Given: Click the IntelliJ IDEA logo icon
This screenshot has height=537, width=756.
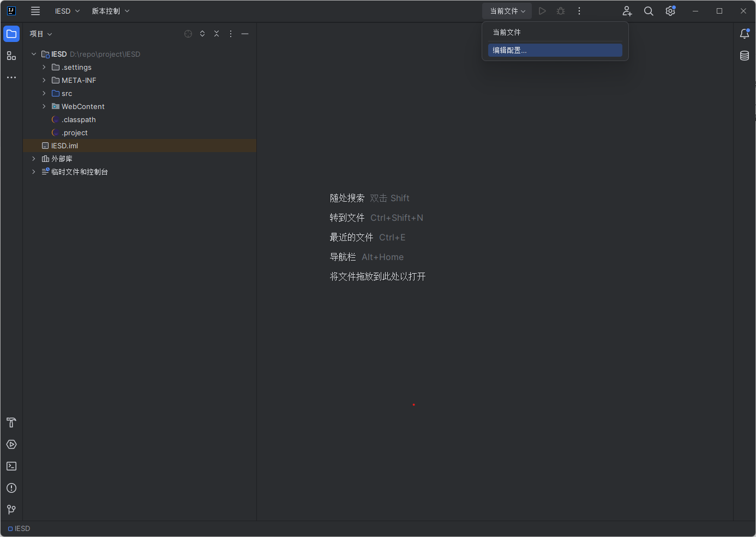Looking at the screenshot, I should click(x=11, y=11).
